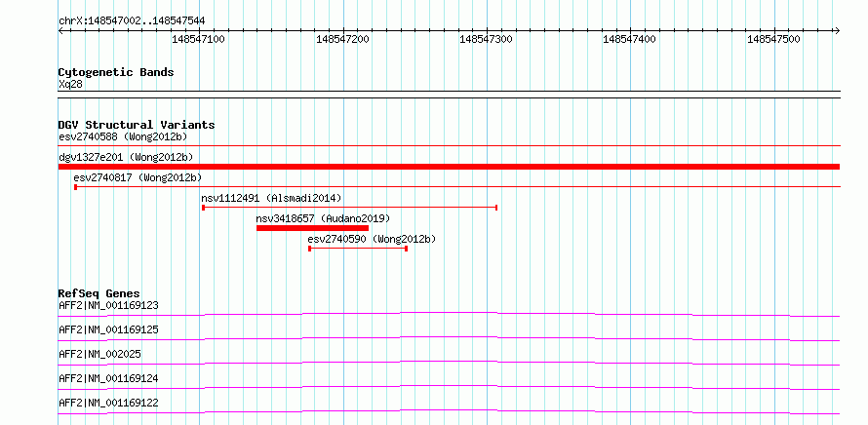
Task: Click the 148547100 ruler position label
Action: pyautogui.click(x=198, y=39)
